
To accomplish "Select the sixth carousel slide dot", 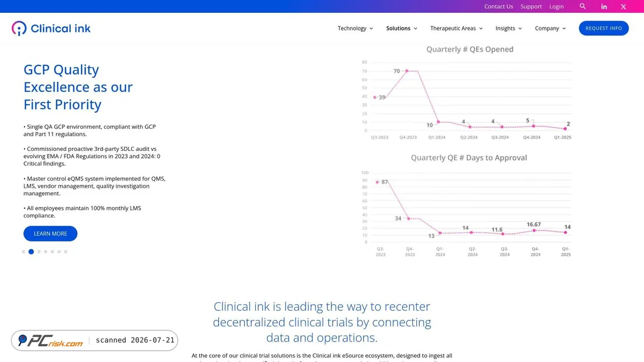I will 59,251.
